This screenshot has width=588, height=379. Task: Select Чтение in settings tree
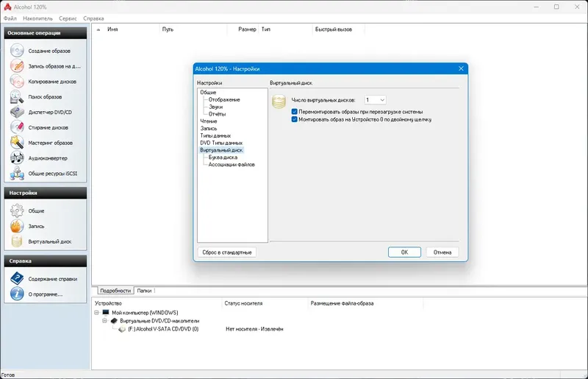209,121
